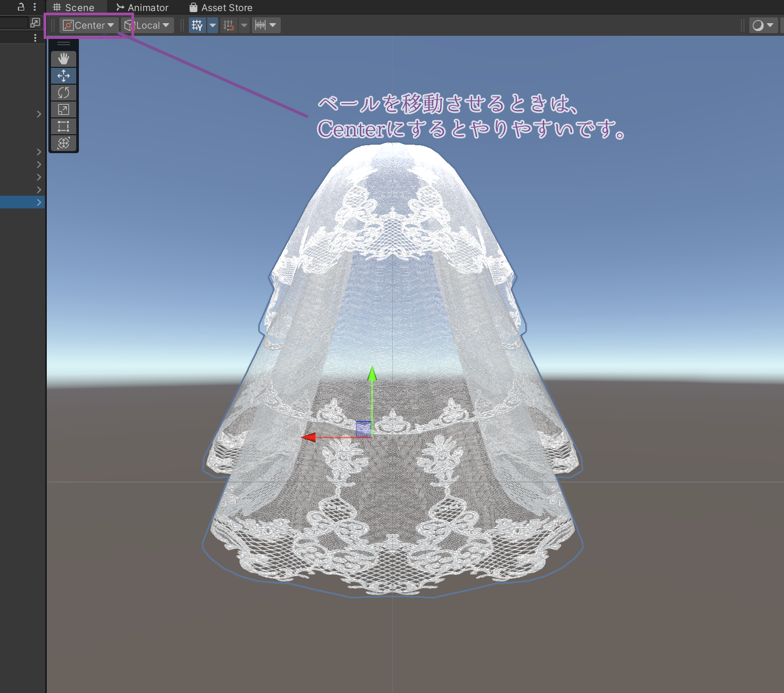Expand the selected hierarchy item's arrow

pos(38,202)
